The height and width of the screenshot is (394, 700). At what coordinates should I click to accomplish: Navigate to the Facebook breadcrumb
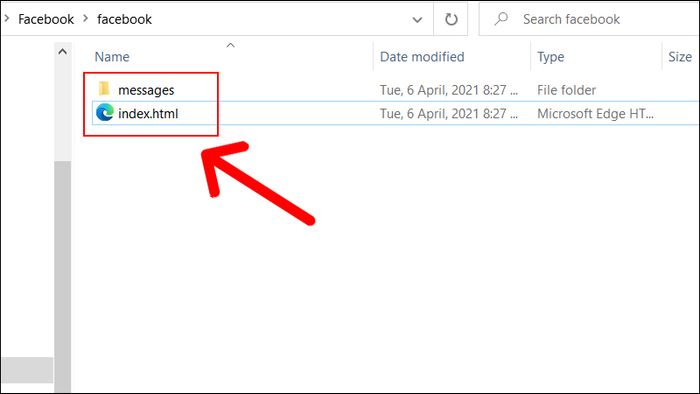click(46, 19)
